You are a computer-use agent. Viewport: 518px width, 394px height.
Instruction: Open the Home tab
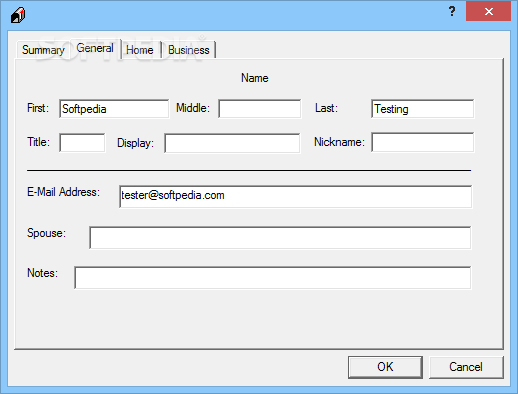140,50
